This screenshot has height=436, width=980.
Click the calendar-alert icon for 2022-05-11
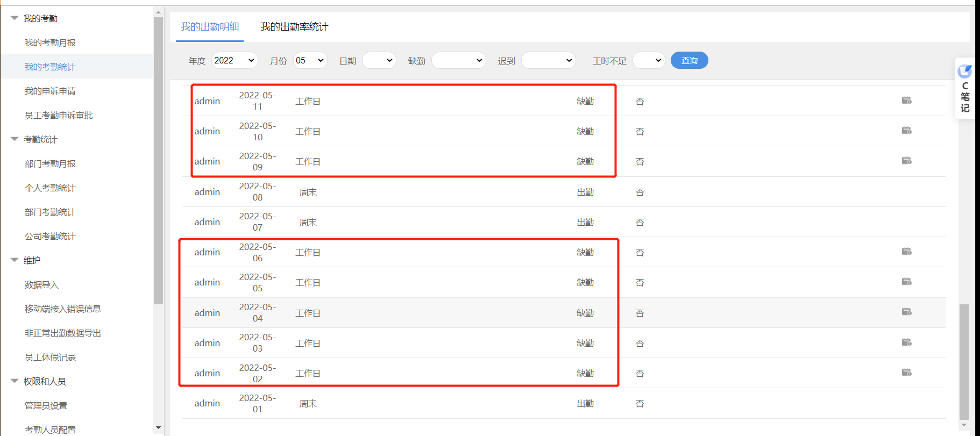click(x=906, y=101)
